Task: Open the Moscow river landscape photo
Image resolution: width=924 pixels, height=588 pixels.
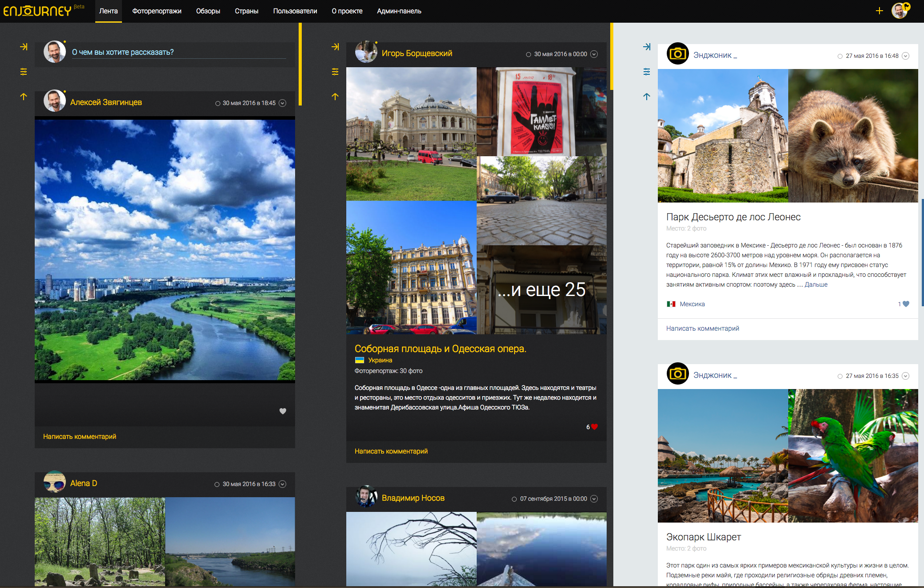Action: [x=165, y=250]
